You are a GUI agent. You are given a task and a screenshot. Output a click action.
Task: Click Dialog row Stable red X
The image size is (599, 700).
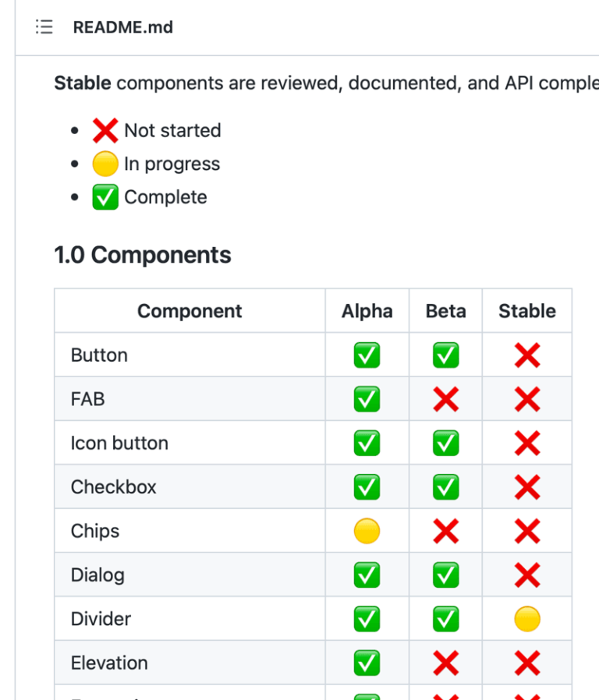tap(527, 575)
